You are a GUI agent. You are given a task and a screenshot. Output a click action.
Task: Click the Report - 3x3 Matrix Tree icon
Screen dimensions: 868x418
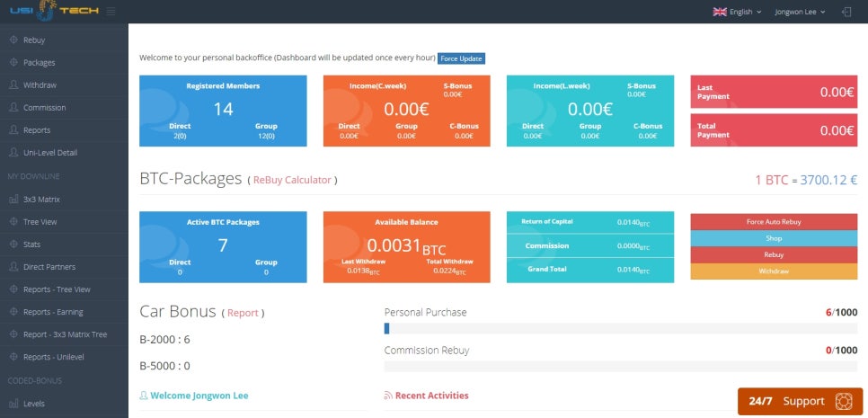(13, 334)
